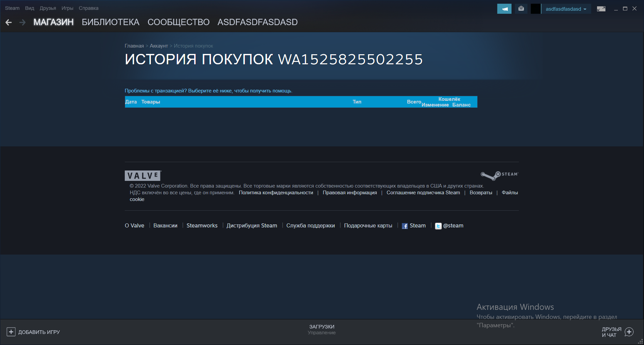Click the black profile avatar
The width and height of the screenshot is (644, 345).
536,9
